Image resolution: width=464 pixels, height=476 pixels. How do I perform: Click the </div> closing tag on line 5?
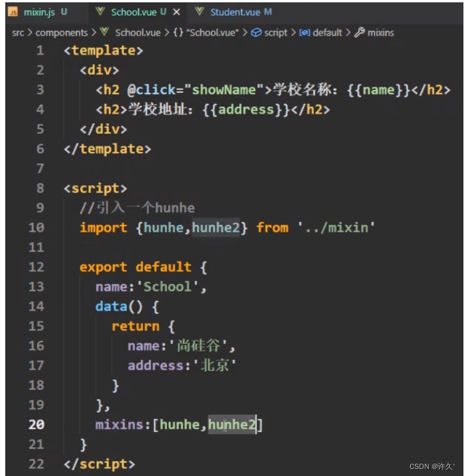tap(103, 129)
